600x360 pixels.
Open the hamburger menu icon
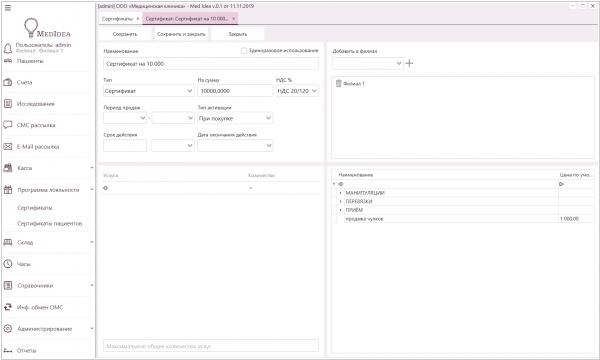8,8
